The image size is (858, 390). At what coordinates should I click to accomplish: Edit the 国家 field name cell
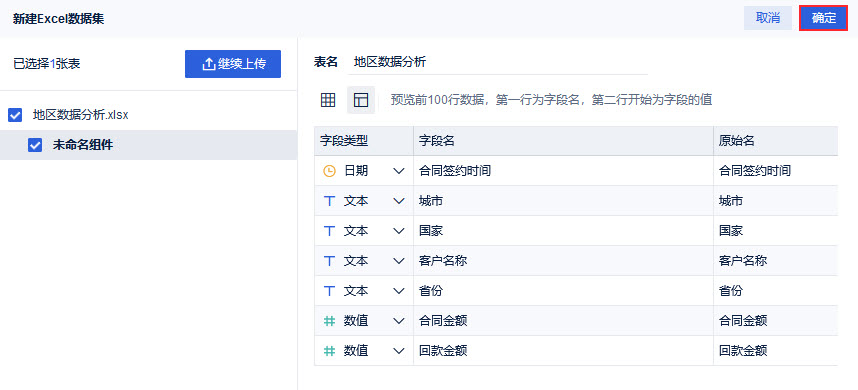[x=563, y=231]
